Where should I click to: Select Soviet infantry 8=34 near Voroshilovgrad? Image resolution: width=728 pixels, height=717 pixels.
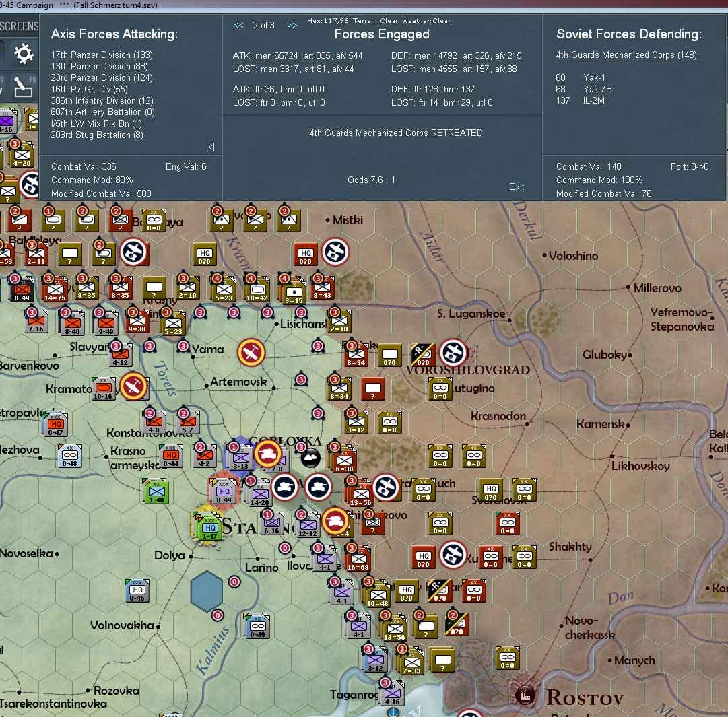[356, 355]
